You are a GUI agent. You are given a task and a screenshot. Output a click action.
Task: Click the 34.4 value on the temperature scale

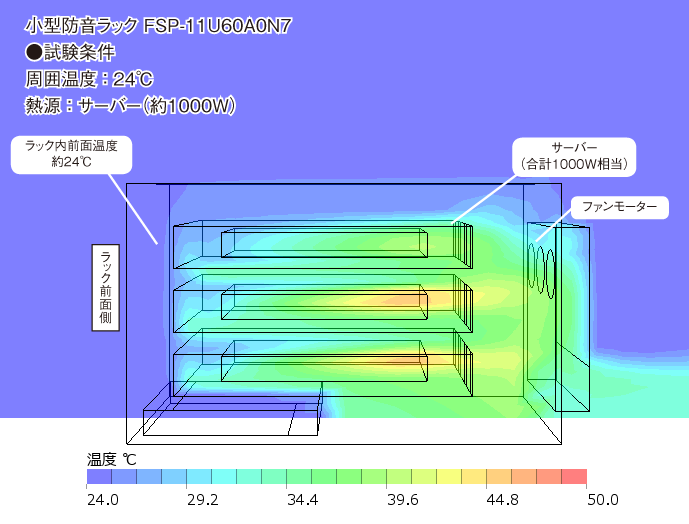[302, 499]
